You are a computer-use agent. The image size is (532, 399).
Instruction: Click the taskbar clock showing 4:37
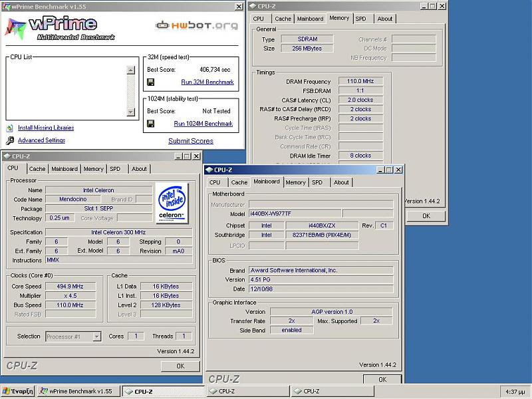pyautogui.click(x=515, y=392)
